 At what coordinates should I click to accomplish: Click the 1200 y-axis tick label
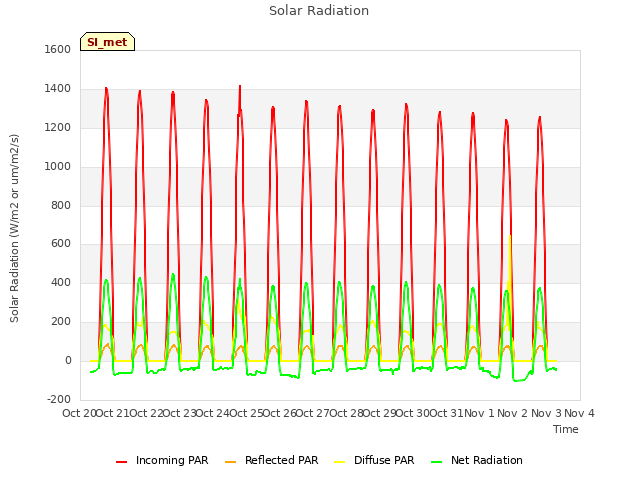click(58, 128)
